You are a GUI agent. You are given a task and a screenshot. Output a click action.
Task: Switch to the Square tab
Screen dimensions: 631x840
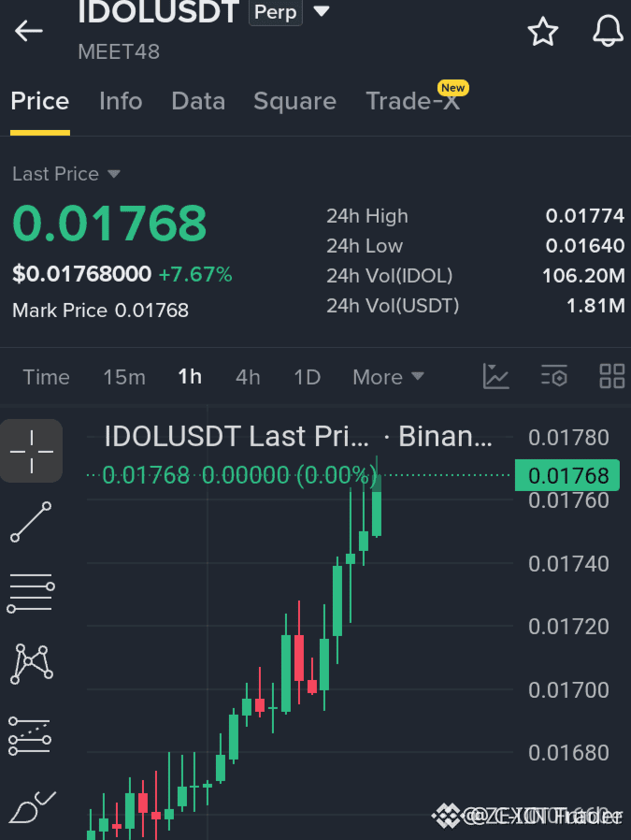coord(294,101)
